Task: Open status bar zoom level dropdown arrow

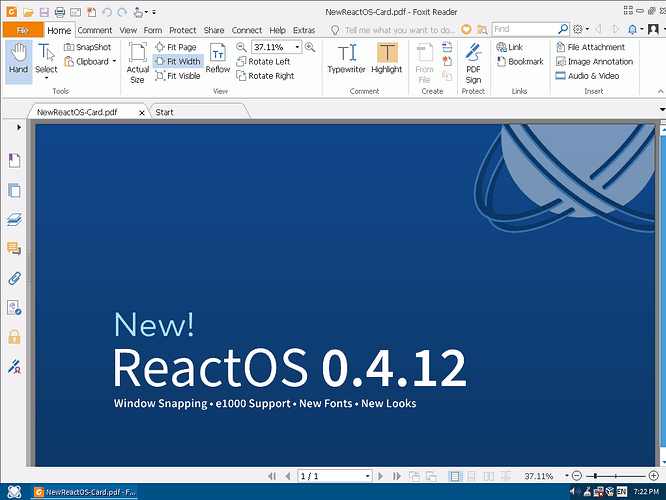Action: (x=567, y=476)
